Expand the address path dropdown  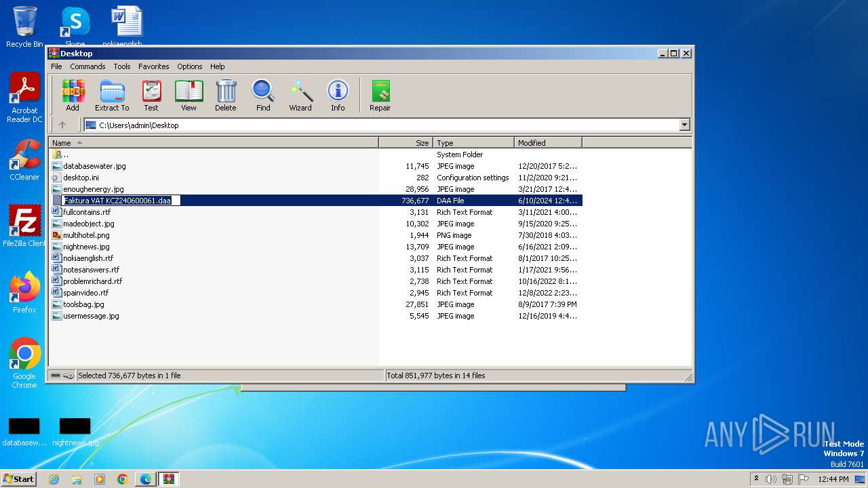point(684,125)
